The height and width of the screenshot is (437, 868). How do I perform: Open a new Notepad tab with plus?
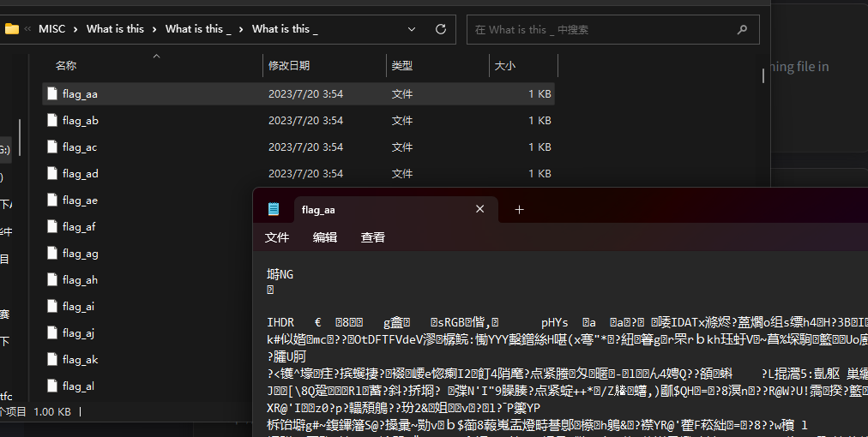coord(519,210)
